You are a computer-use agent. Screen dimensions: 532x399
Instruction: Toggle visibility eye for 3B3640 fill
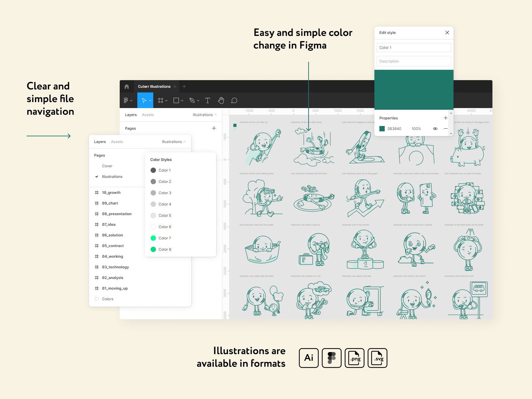435,129
